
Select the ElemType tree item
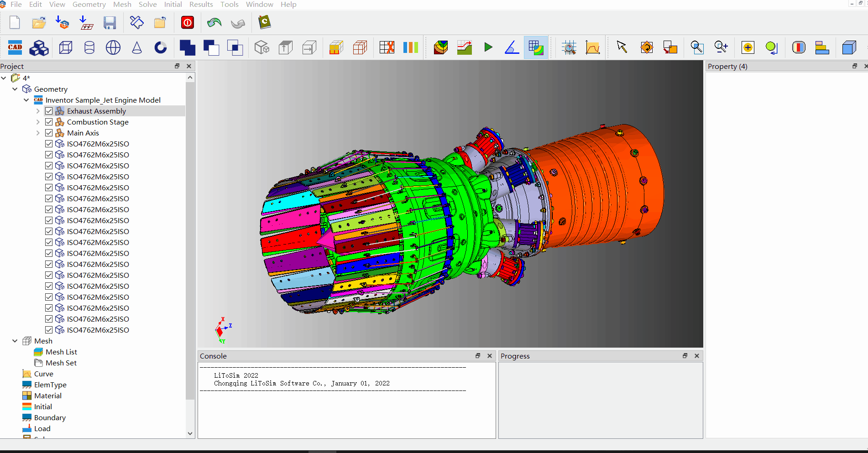50,385
